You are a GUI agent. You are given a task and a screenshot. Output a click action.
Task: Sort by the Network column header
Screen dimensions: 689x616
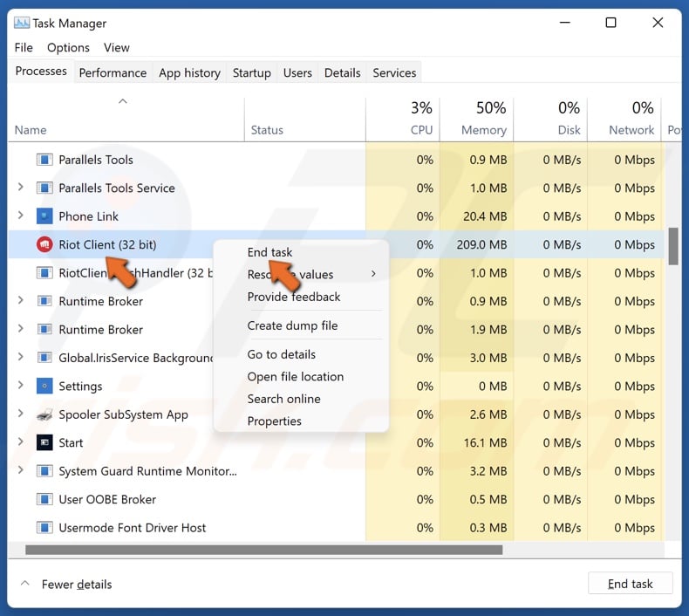pyautogui.click(x=624, y=120)
